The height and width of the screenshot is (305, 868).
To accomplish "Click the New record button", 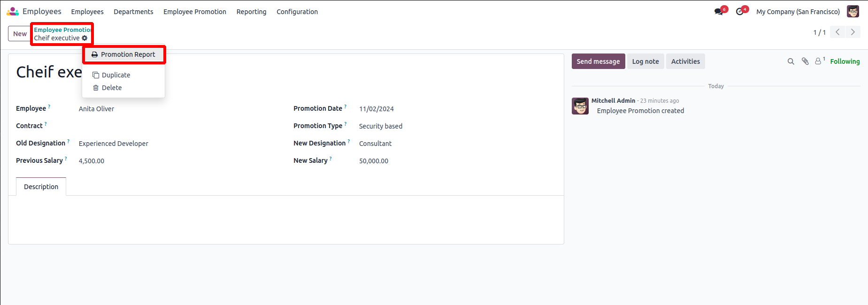I will pos(20,34).
